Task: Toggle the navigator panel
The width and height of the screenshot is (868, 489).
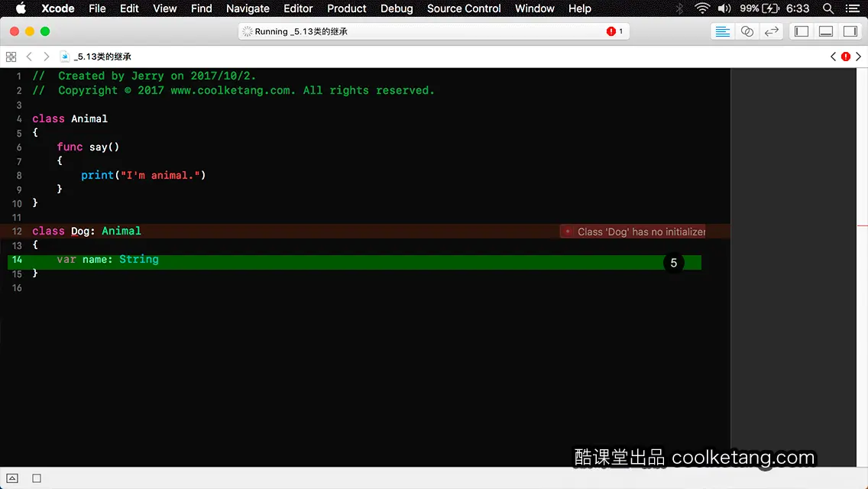Action: [x=801, y=31]
